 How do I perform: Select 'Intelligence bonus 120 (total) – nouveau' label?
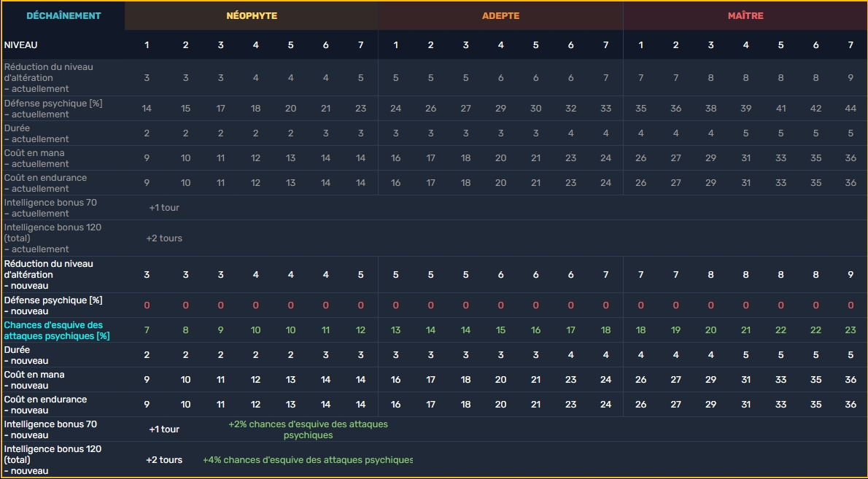coord(53,460)
